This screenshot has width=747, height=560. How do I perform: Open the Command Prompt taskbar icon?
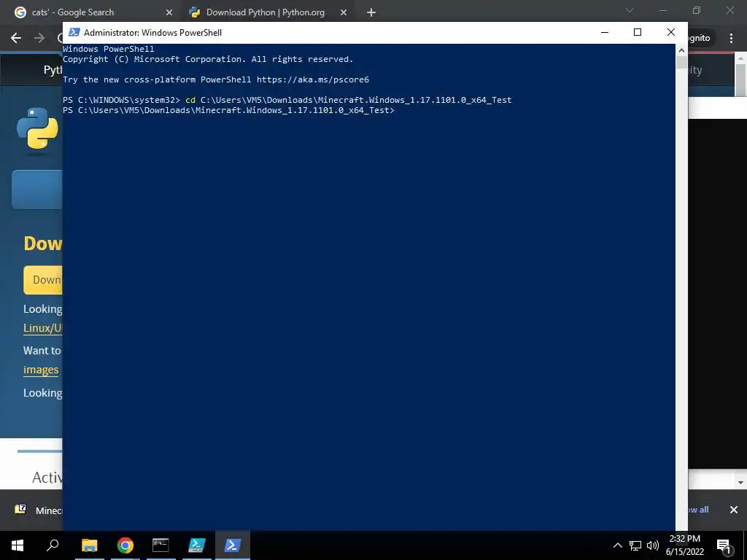coord(160,545)
